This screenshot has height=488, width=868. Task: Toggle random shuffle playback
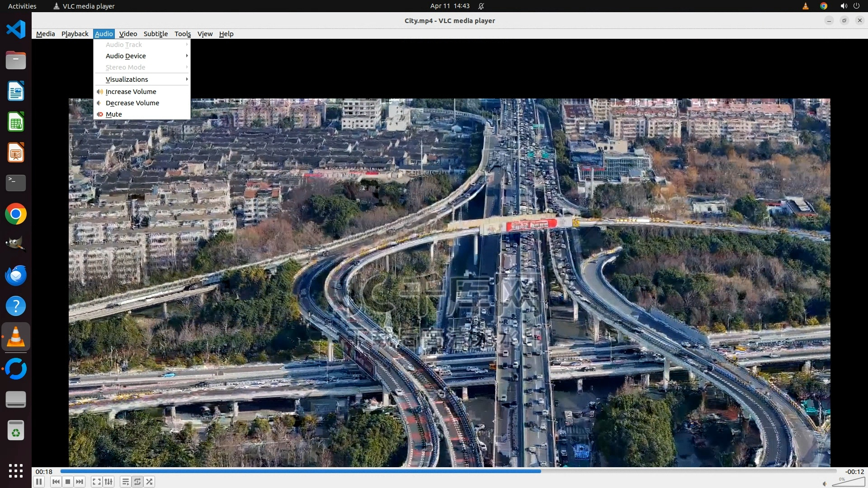(149, 482)
